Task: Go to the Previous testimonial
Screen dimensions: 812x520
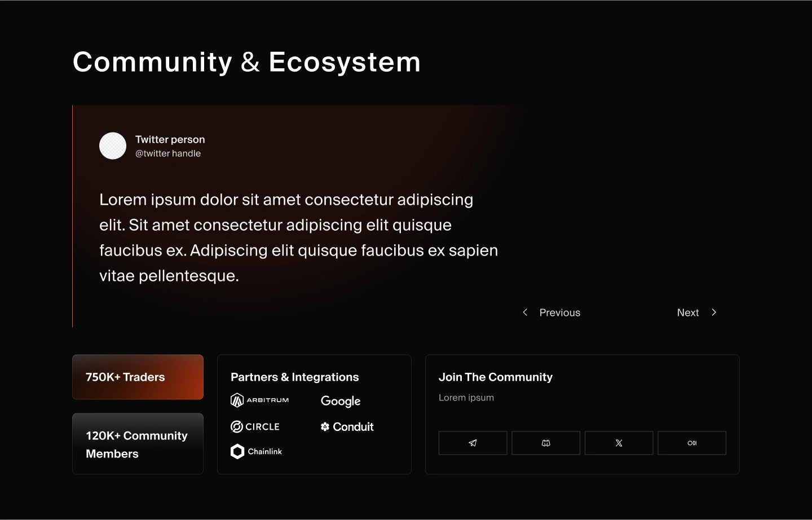Action: (x=559, y=312)
